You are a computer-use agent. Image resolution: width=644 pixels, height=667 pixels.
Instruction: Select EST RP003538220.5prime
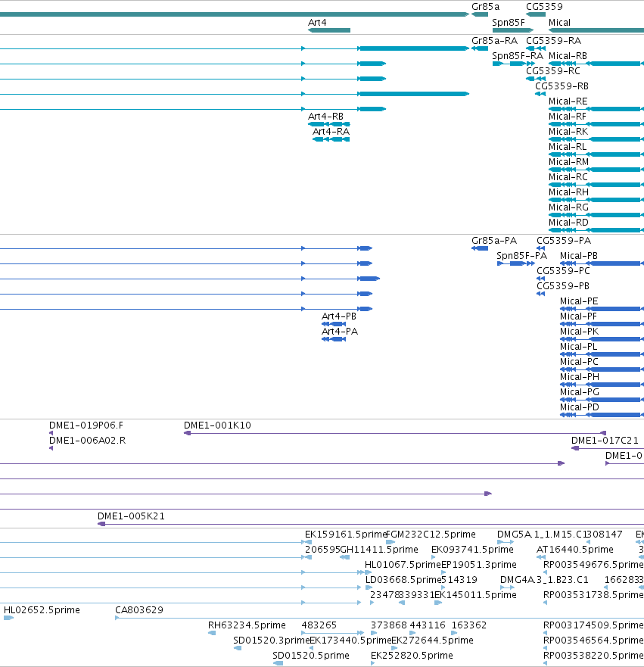[546, 663]
